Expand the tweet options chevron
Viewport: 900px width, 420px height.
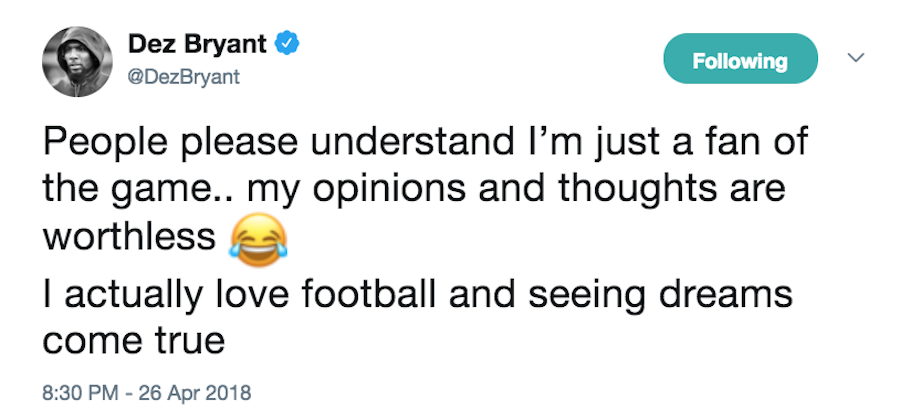click(x=855, y=59)
